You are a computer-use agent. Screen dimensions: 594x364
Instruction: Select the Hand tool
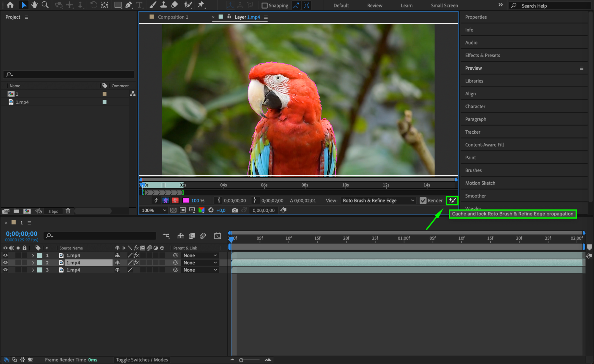coord(34,5)
